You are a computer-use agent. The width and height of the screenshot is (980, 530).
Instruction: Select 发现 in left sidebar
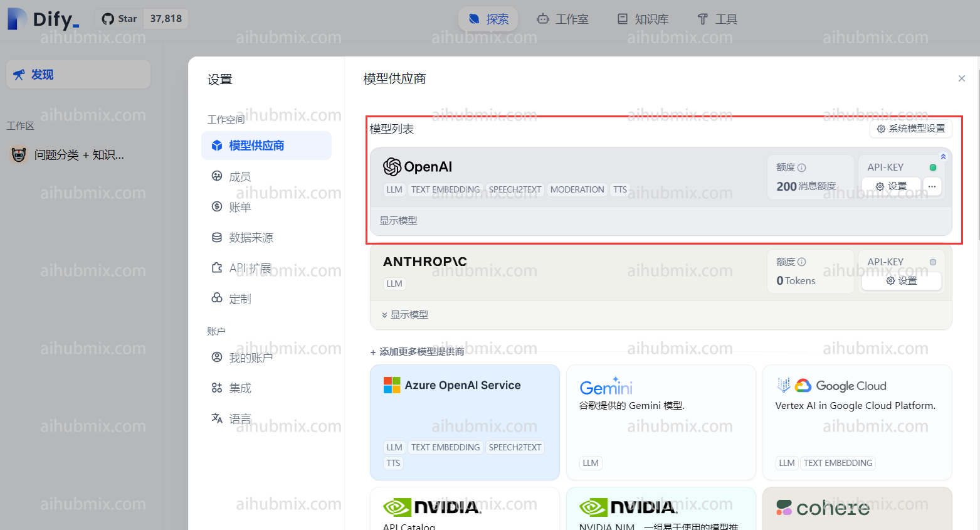(x=78, y=75)
